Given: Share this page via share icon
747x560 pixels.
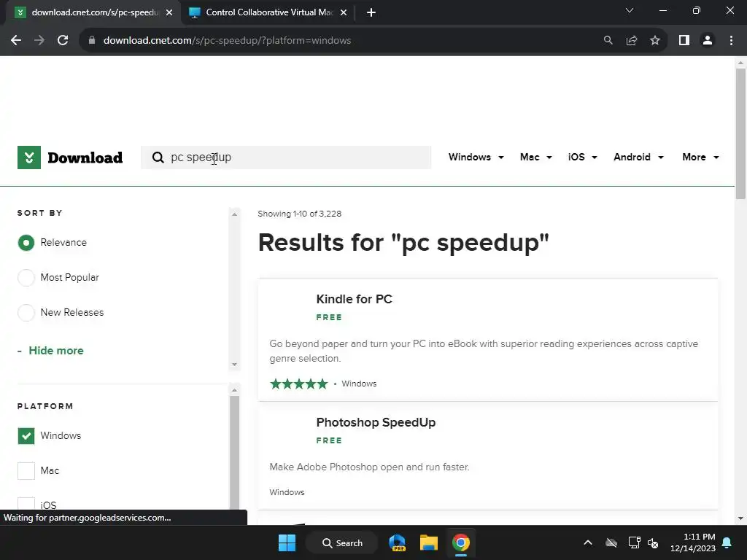Looking at the screenshot, I should coord(632,41).
